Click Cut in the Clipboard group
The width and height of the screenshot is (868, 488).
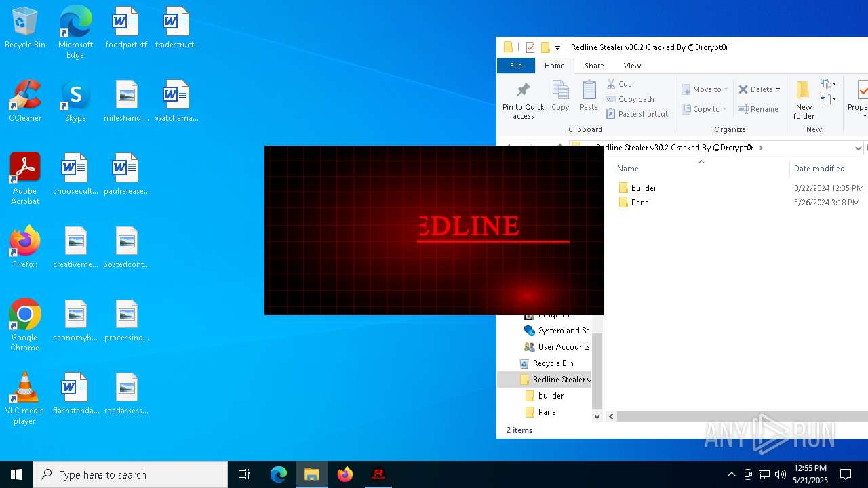[x=618, y=84]
